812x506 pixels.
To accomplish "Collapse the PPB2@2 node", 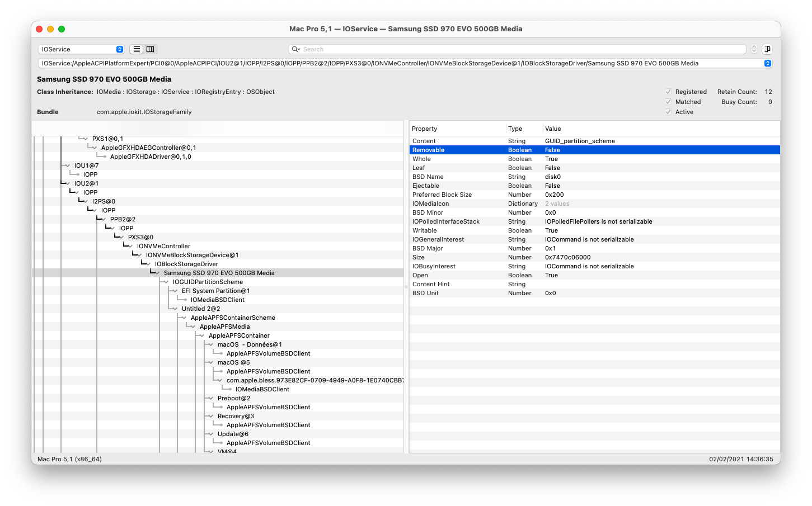I will point(104,219).
